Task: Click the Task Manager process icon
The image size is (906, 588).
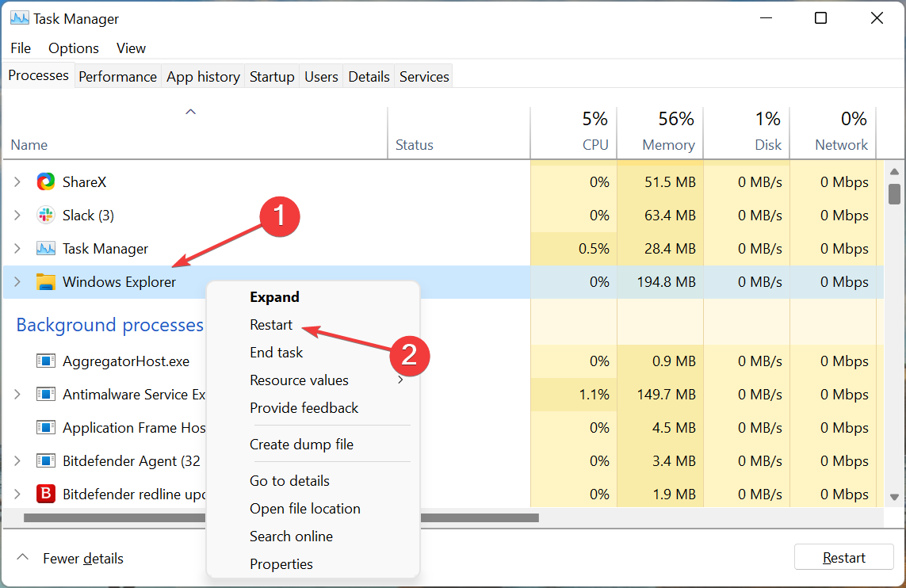Action: 46,249
